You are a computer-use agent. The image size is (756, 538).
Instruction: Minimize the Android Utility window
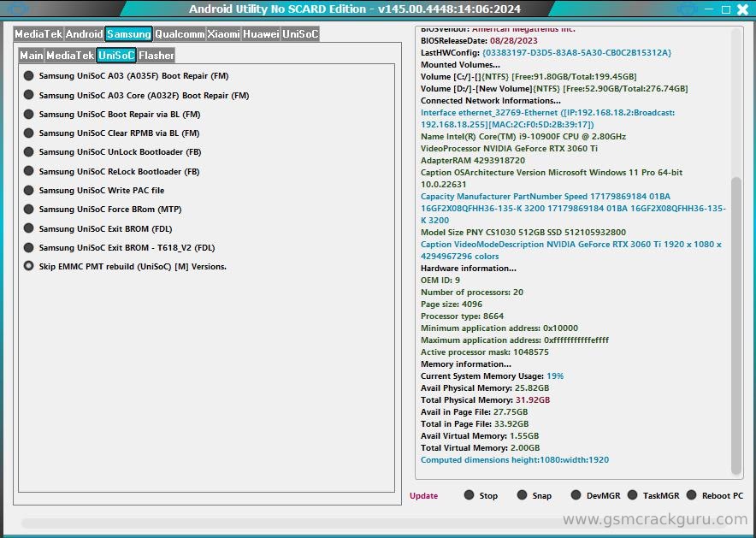709,9
